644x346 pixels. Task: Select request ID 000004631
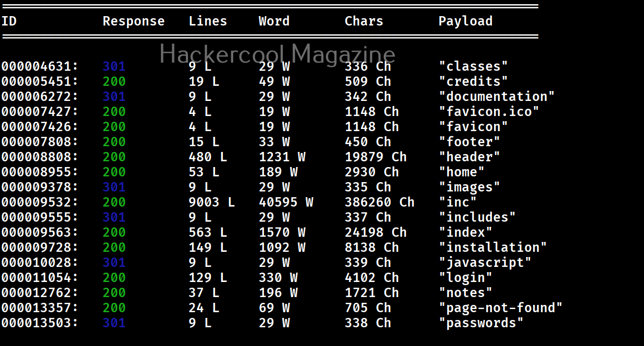click(40, 67)
